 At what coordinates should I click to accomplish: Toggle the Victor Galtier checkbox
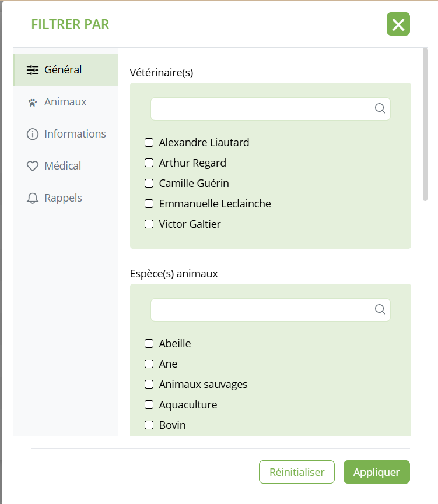149,224
